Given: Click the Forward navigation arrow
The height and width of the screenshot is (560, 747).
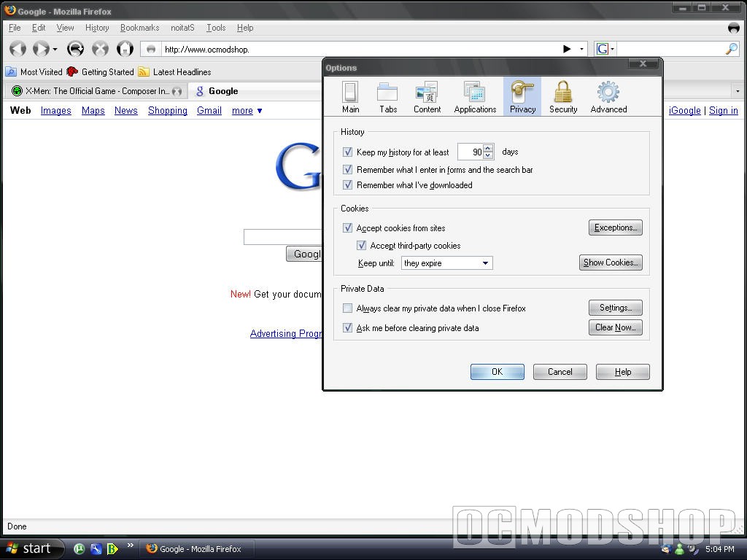Looking at the screenshot, I should 41,49.
